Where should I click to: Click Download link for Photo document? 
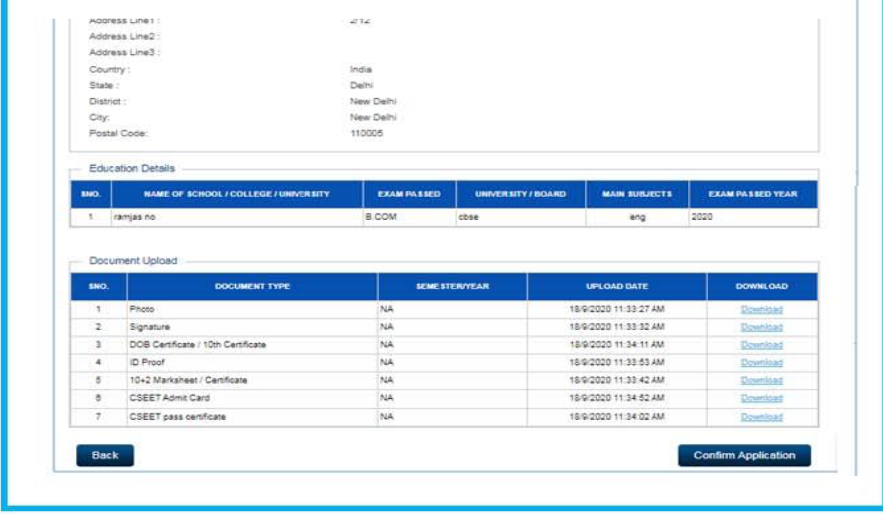[761, 310]
